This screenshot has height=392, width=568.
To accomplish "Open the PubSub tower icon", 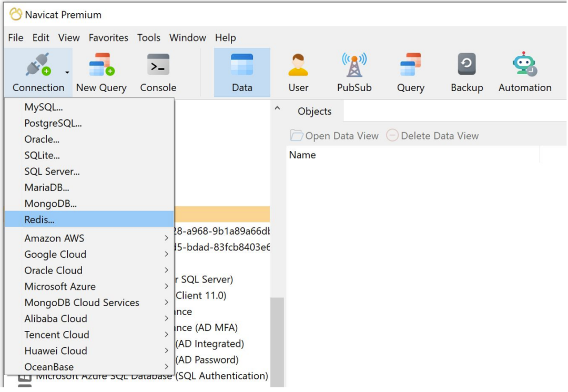I will click(354, 65).
